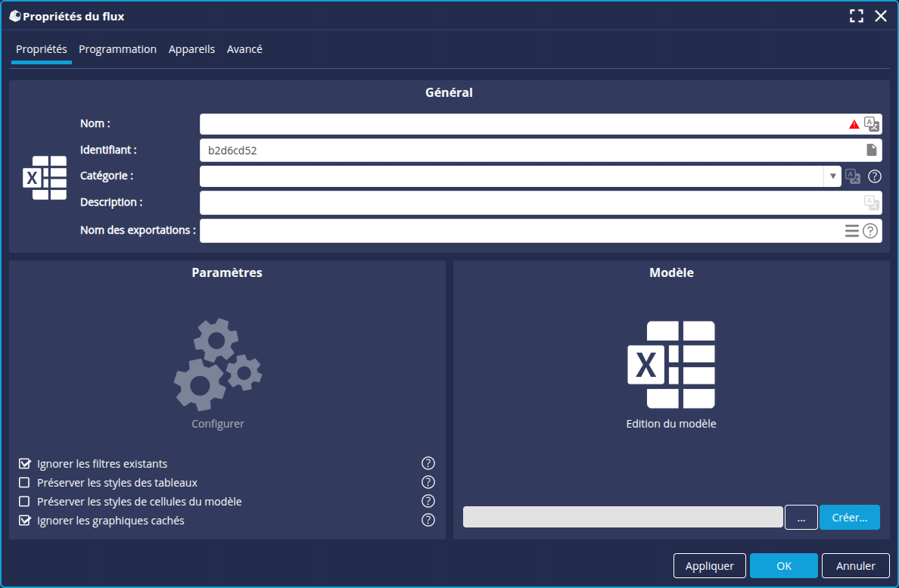
Task: Click the translation icon beside the Catégorie field
Action: (854, 176)
